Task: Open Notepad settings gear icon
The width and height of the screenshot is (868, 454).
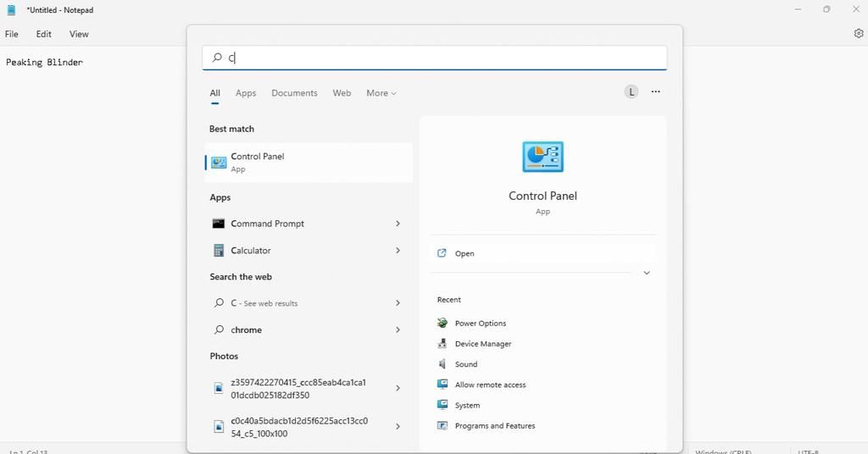Action: point(859,33)
